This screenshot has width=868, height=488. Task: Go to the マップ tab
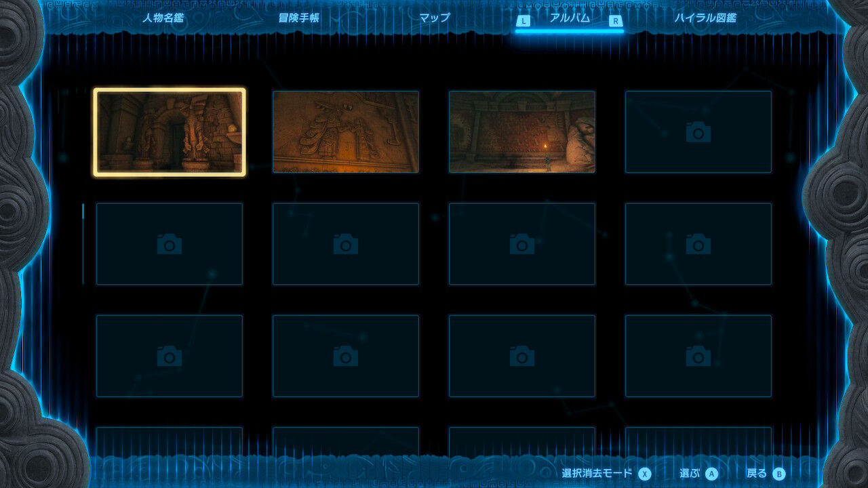(x=435, y=18)
